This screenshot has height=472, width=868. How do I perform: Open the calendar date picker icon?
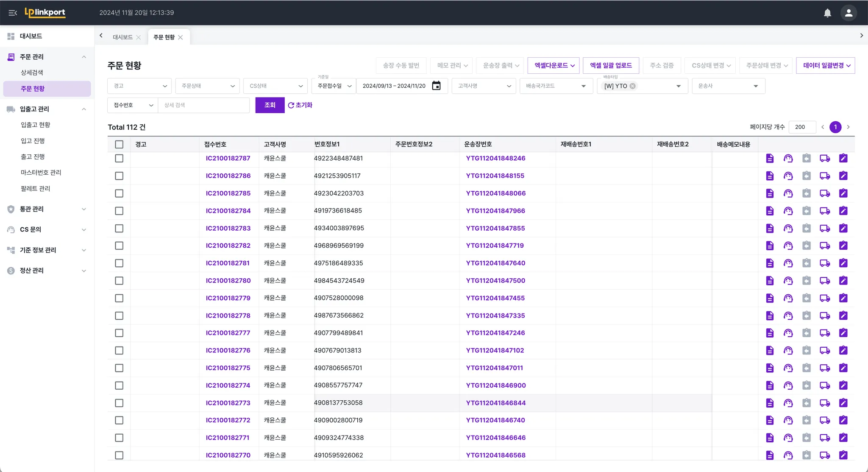436,86
